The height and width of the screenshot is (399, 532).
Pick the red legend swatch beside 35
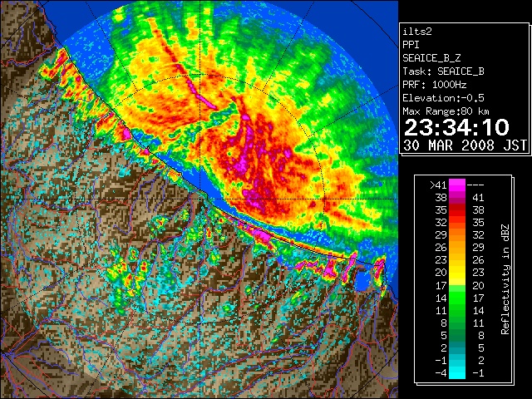tap(457, 210)
